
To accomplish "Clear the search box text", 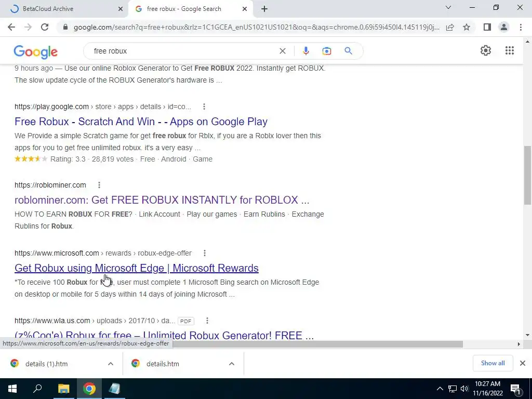I will click(x=282, y=51).
